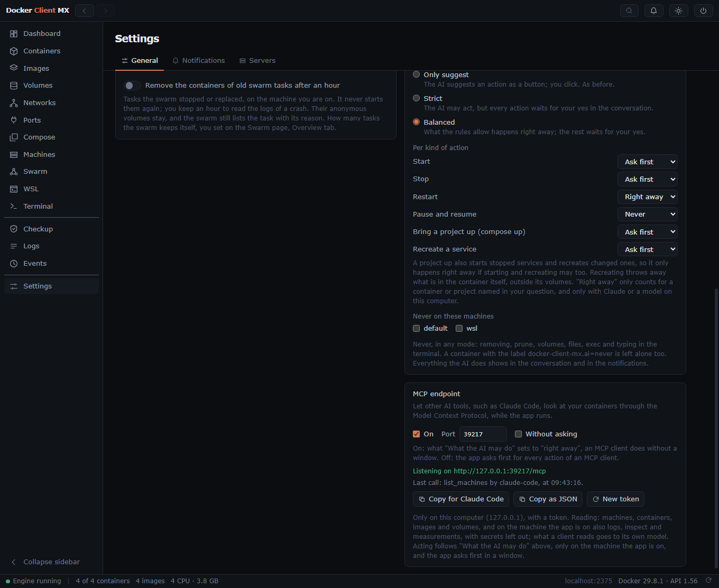Open WSL from the sidebar icon
719x588 pixels.
pyautogui.click(x=14, y=189)
